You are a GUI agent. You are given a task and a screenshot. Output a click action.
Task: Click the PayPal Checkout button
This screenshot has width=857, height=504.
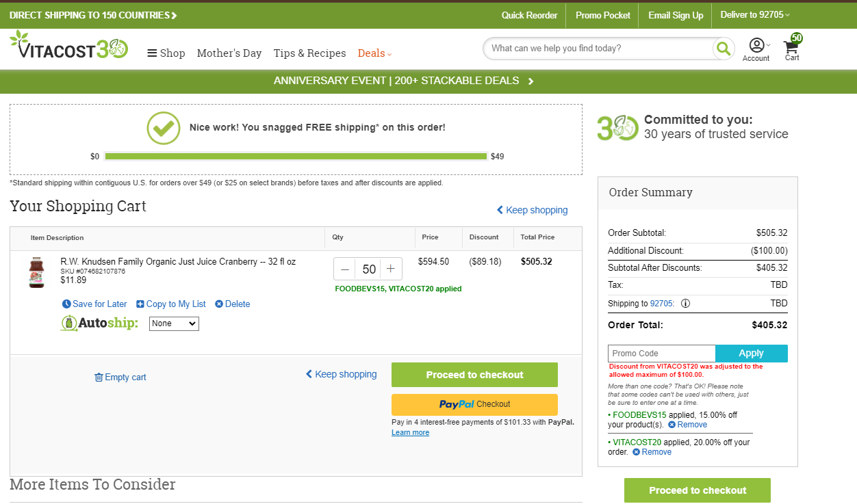(x=474, y=404)
